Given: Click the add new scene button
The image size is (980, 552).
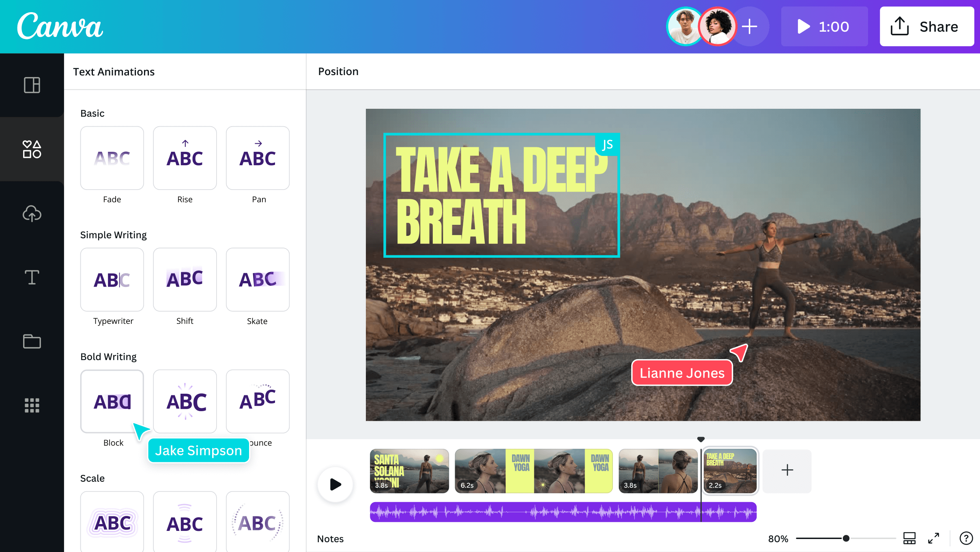Looking at the screenshot, I should click(x=787, y=470).
